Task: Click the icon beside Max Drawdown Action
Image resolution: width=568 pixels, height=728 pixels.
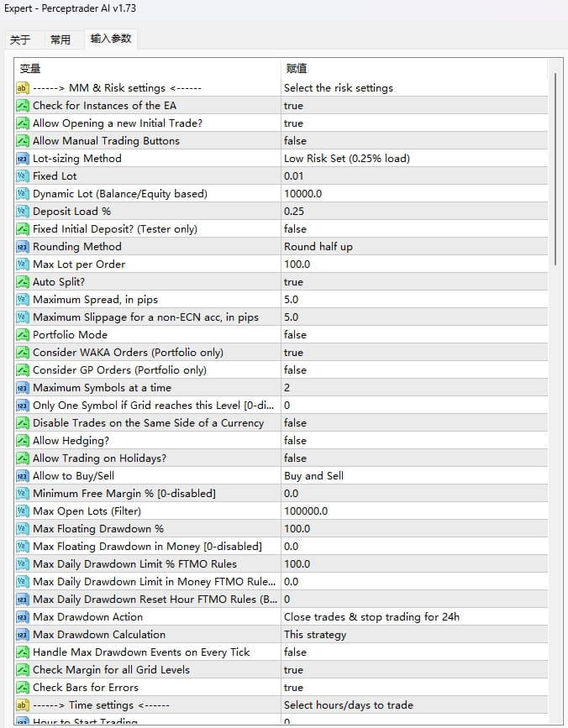Action: tap(23, 617)
